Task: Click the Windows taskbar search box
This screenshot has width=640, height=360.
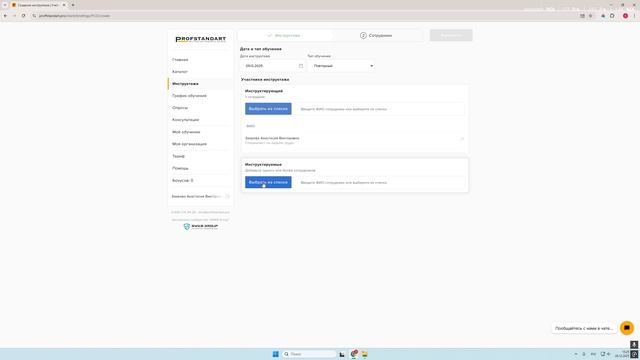Action: [x=309, y=354]
